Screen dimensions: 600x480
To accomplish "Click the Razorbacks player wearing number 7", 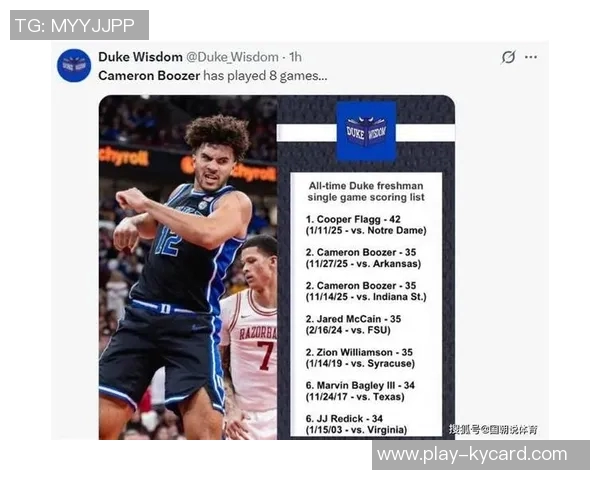I will click(251, 337).
